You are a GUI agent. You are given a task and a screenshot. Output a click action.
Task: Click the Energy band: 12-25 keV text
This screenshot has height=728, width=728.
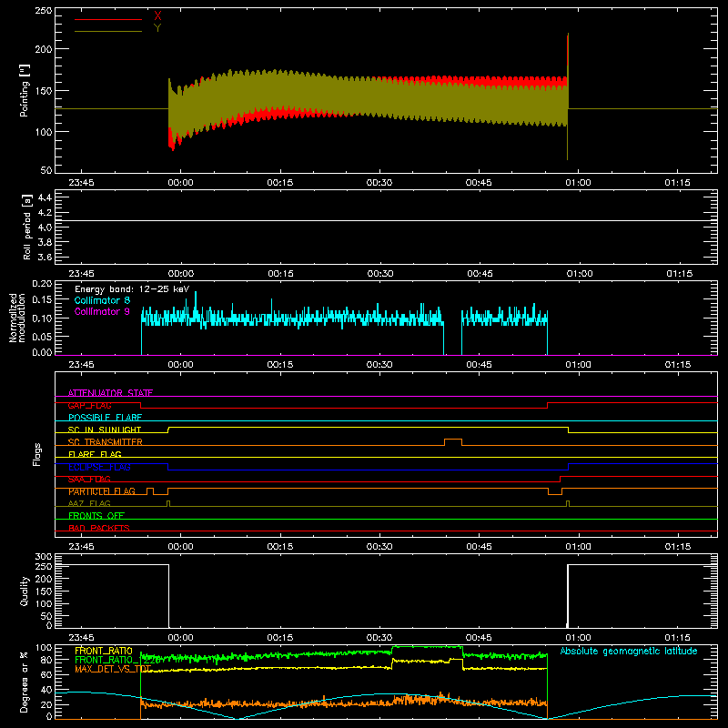pos(132,289)
